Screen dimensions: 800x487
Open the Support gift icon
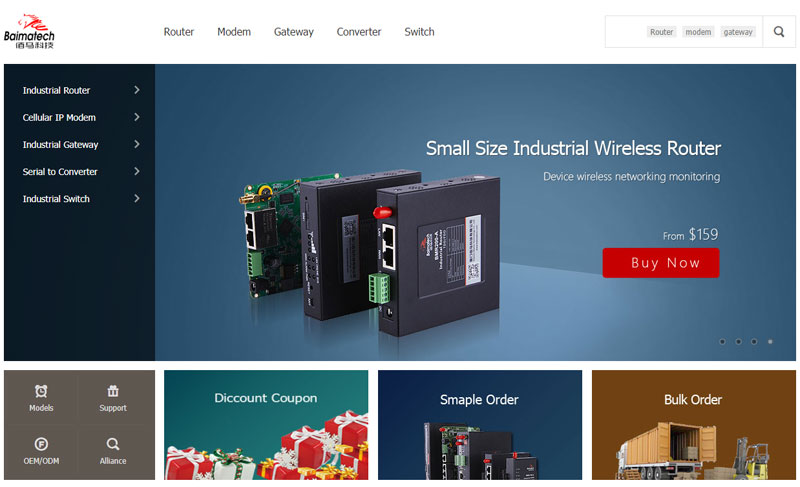[113, 391]
